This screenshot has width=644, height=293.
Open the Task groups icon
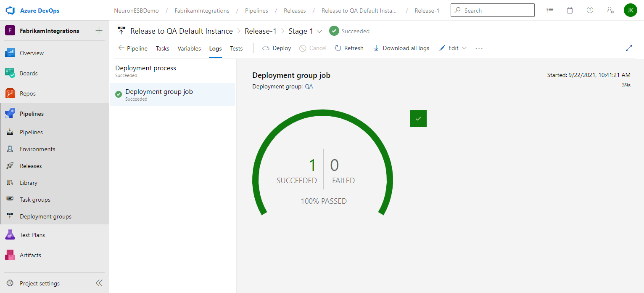click(x=10, y=200)
